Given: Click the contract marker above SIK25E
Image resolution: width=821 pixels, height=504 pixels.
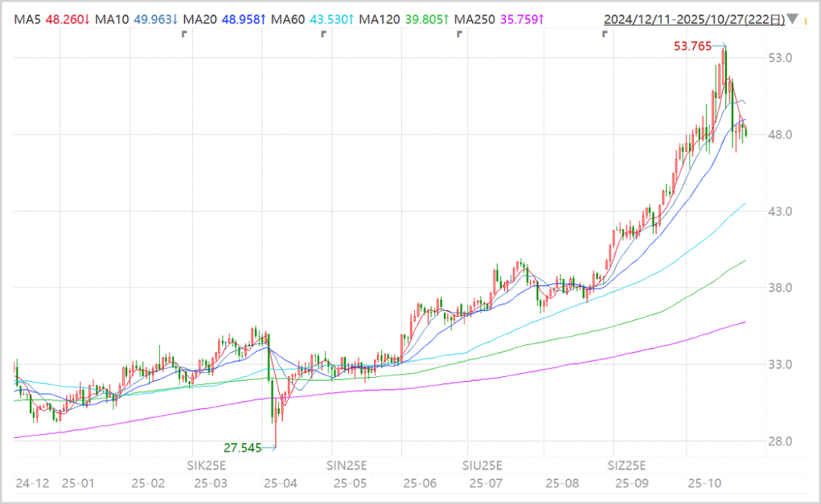Looking at the screenshot, I should (x=184, y=34).
